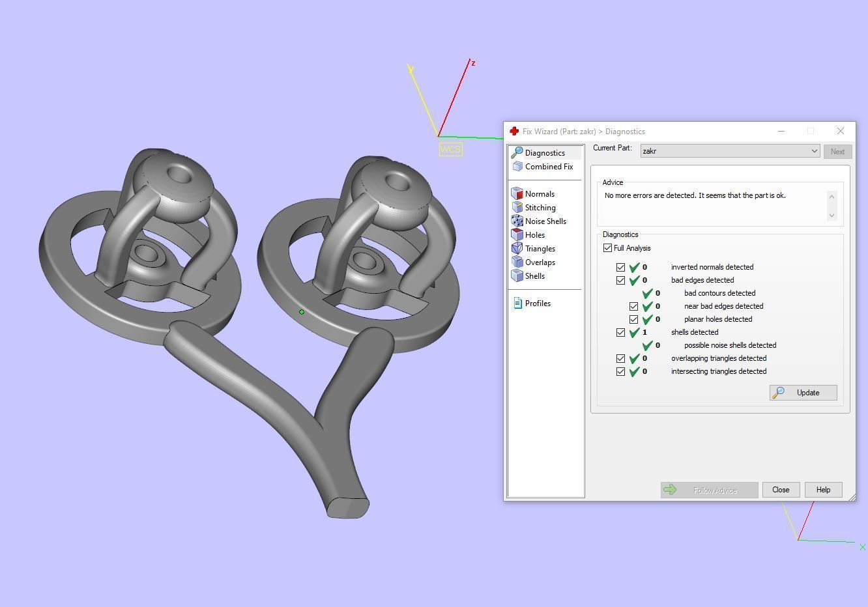Switch to Diagnostics page

[545, 152]
